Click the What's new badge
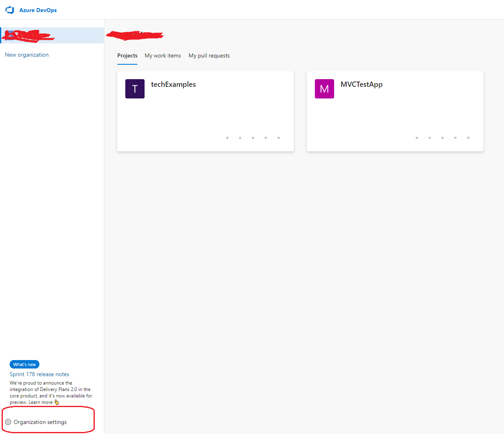 coord(24,364)
